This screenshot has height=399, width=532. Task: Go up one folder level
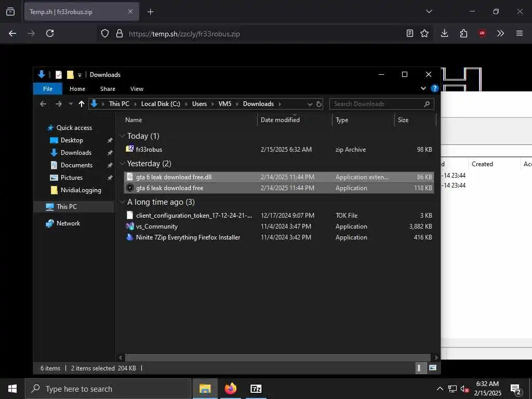tap(82, 104)
